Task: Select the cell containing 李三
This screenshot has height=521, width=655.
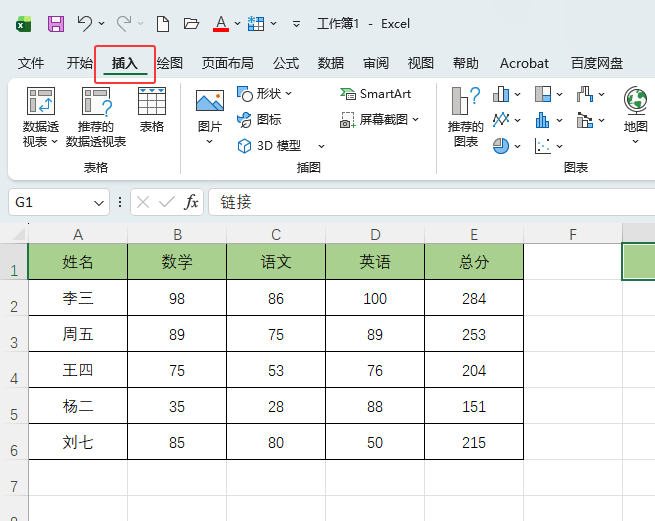Action: pos(78,298)
